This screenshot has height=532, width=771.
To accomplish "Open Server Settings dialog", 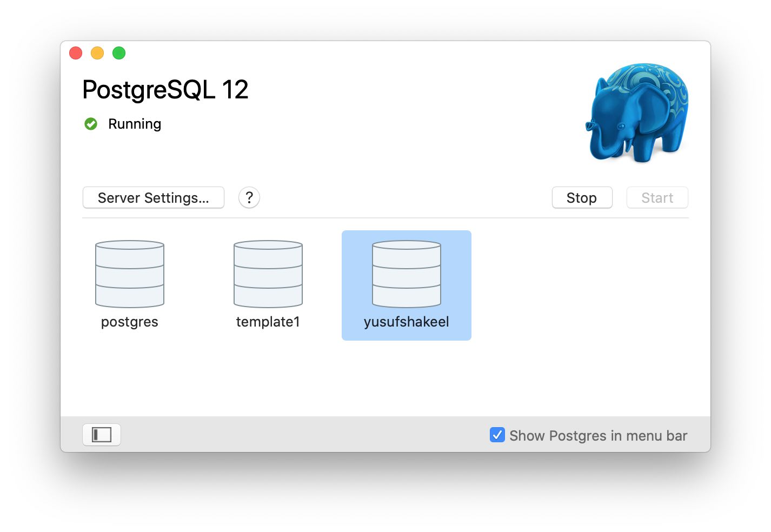I will pyautogui.click(x=153, y=197).
